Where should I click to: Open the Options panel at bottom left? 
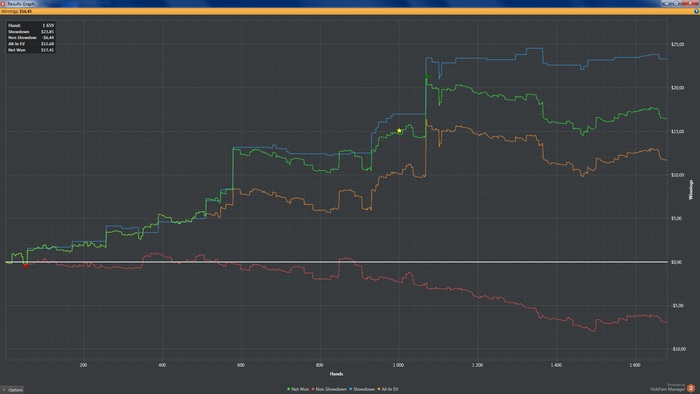click(x=12, y=390)
